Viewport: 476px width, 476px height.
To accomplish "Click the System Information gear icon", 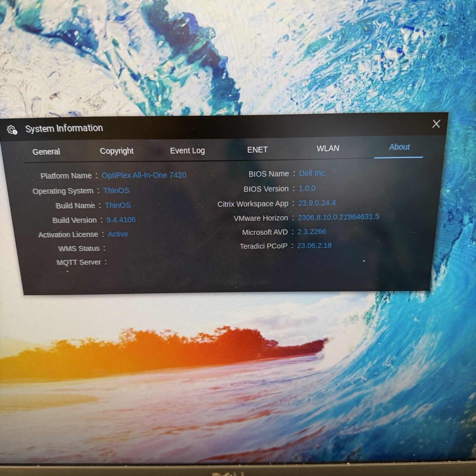I will tap(12, 130).
